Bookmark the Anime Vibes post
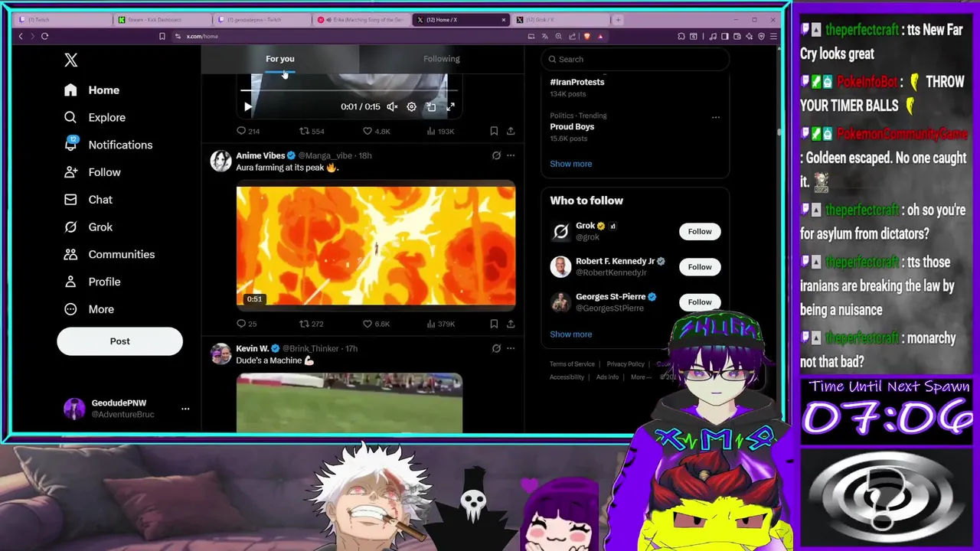This screenshot has width=980, height=551. click(494, 324)
